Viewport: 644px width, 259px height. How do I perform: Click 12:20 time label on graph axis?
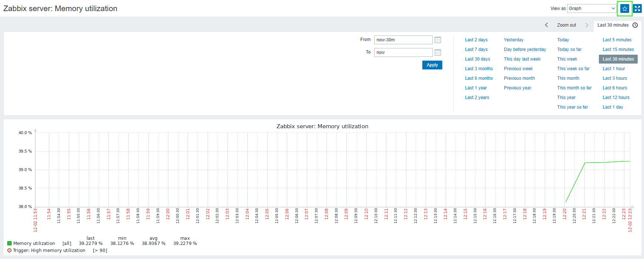pos(564,214)
